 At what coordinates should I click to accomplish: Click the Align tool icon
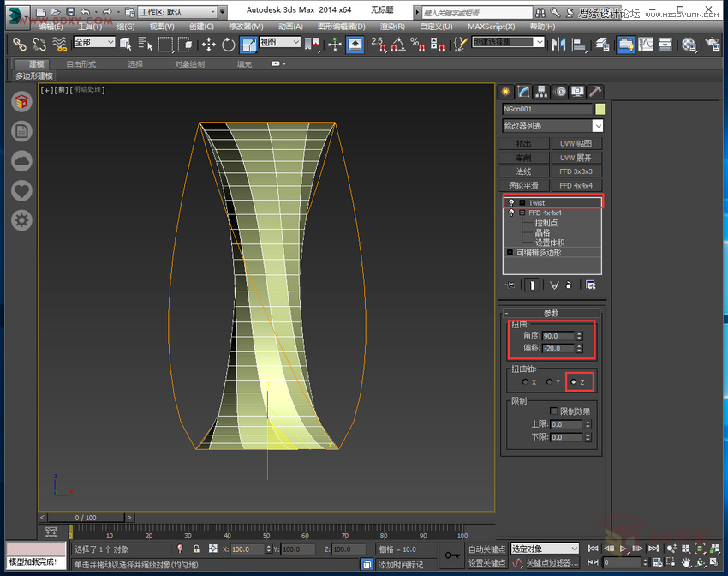click(x=579, y=44)
